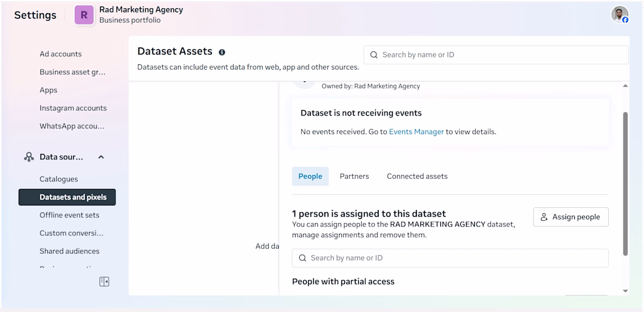Click 'Dataset is not receiving events' heading
This screenshot has width=644, height=312.
(361, 113)
